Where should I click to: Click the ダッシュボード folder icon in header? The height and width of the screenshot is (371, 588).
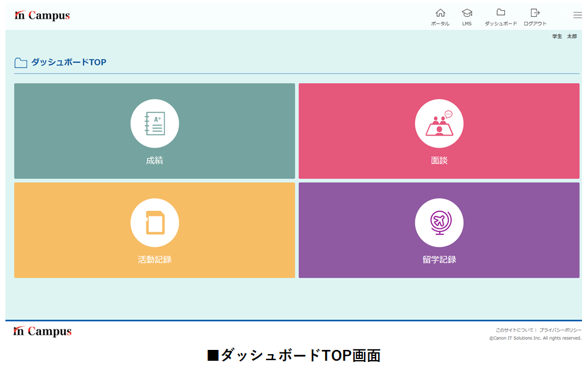tap(501, 13)
